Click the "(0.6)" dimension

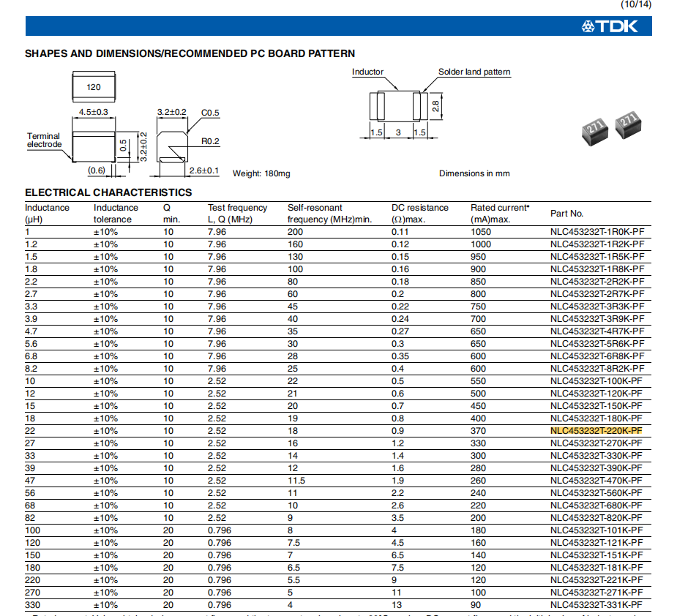tap(97, 170)
